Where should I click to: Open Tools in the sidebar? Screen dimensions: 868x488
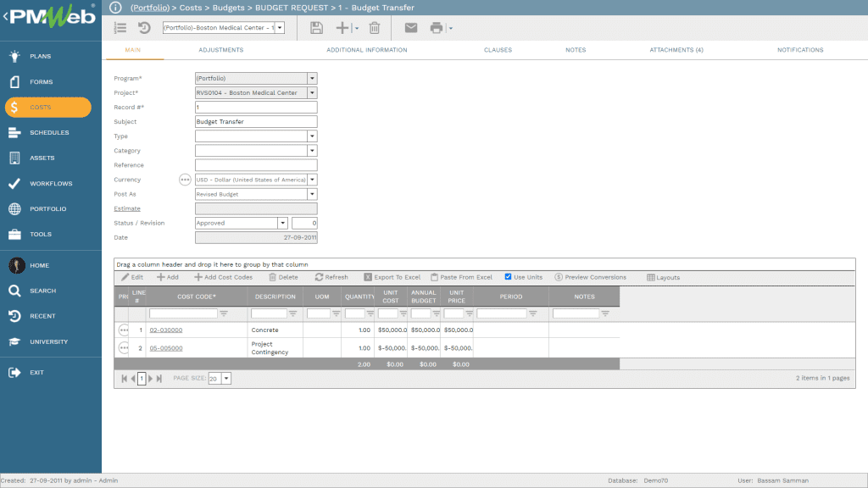point(50,234)
